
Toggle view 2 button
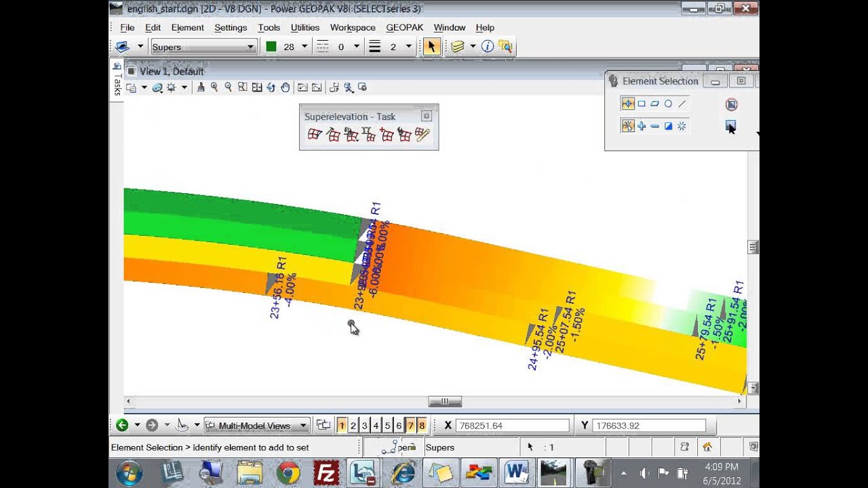click(353, 426)
